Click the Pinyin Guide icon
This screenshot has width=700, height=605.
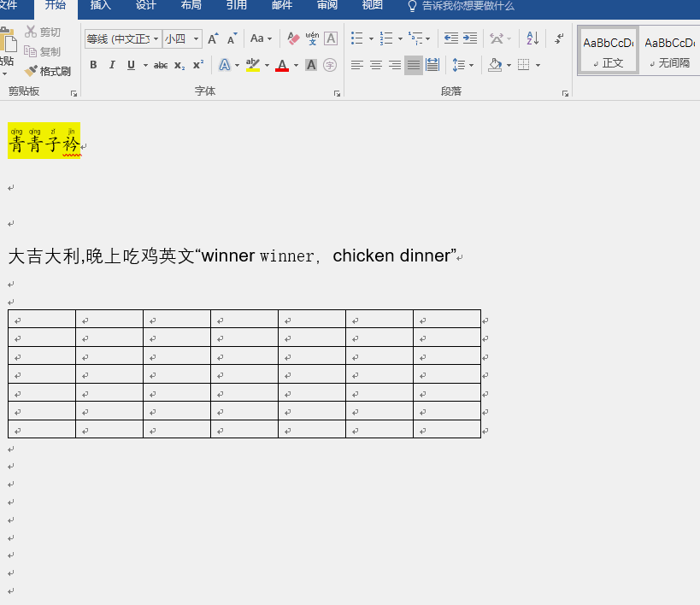312,38
